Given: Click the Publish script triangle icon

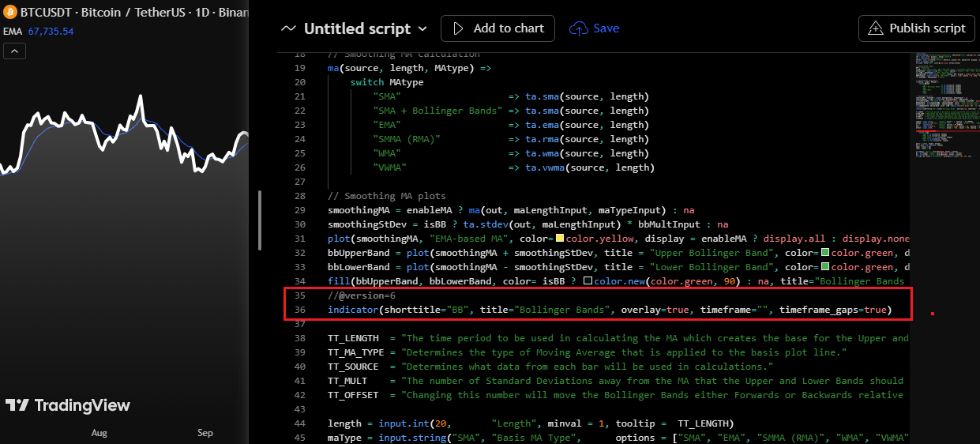Looking at the screenshot, I should [x=875, y=28].
